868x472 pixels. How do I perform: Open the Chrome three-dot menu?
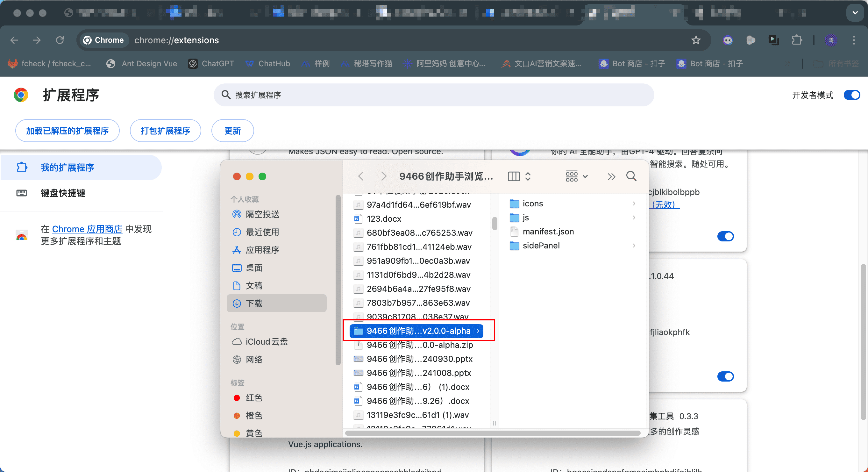(853, 40)
